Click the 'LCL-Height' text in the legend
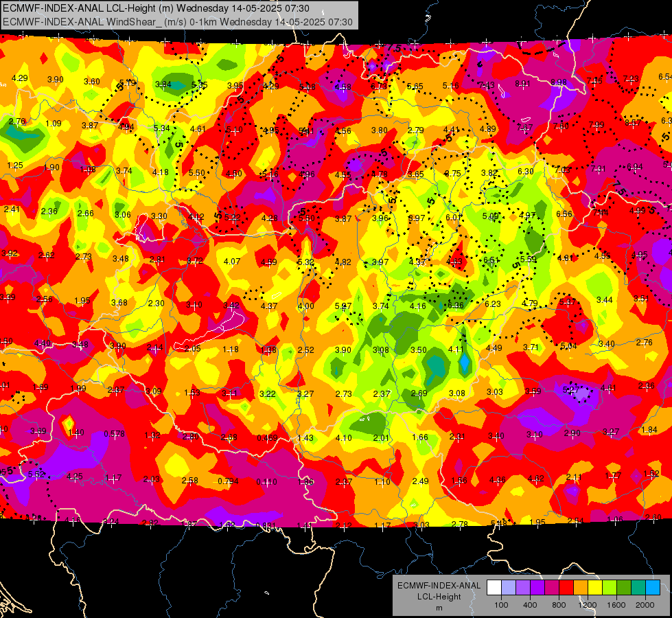Viewport: 672px width, 618px height. click(439, 597)
